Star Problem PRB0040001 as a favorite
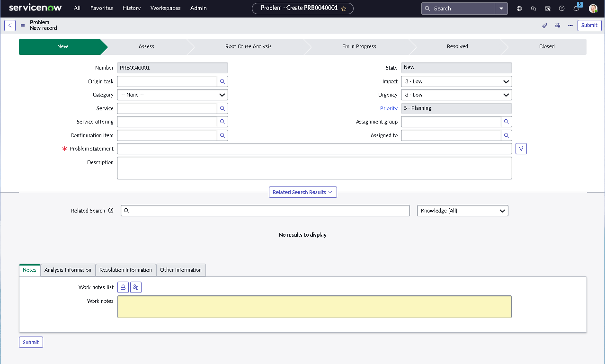Image resolution: width=605 pixels, height=364 pixels. [344, 8]
